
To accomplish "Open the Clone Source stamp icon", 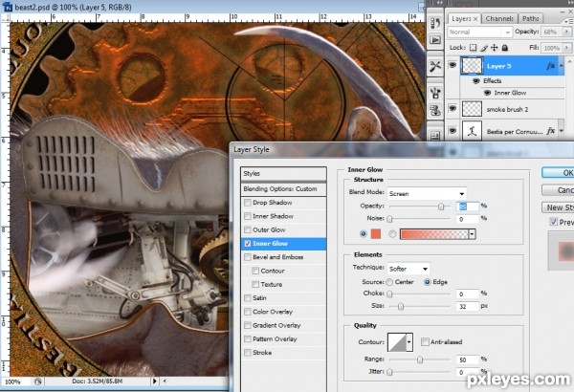I will coord(435,109).
